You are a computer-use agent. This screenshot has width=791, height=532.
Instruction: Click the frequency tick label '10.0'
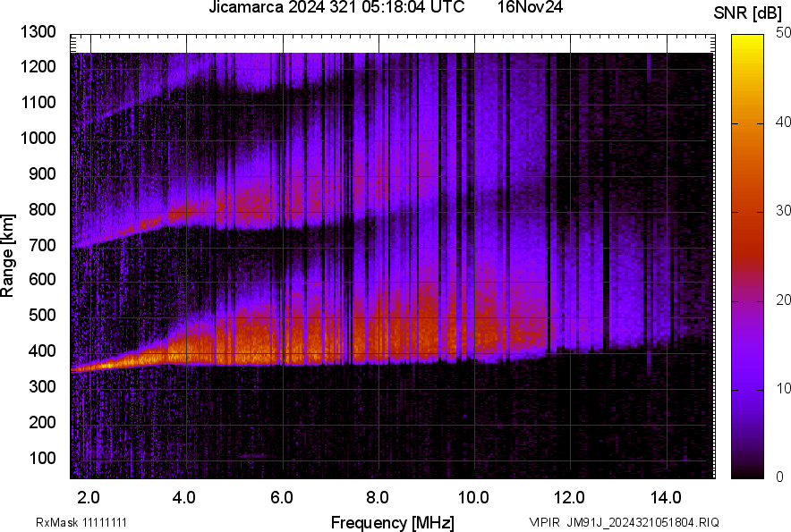(473, 497)
